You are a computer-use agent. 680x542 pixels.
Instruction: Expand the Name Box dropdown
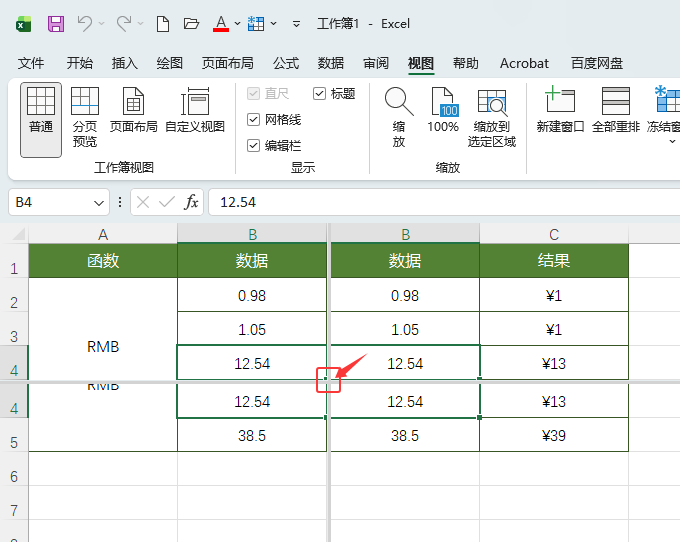click(99, 202)
